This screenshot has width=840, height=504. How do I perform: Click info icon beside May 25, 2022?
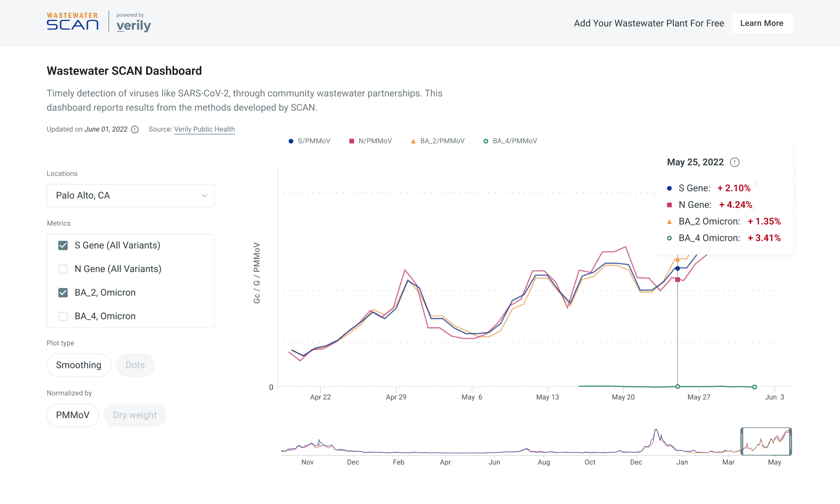tap(735, 162)
